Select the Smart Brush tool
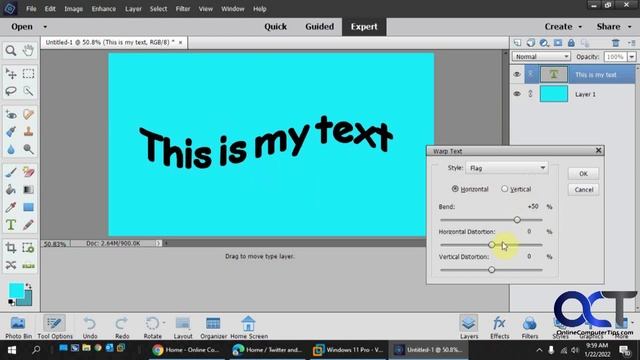Viewport: 640px width, 360px height. (x=11, y=132)
